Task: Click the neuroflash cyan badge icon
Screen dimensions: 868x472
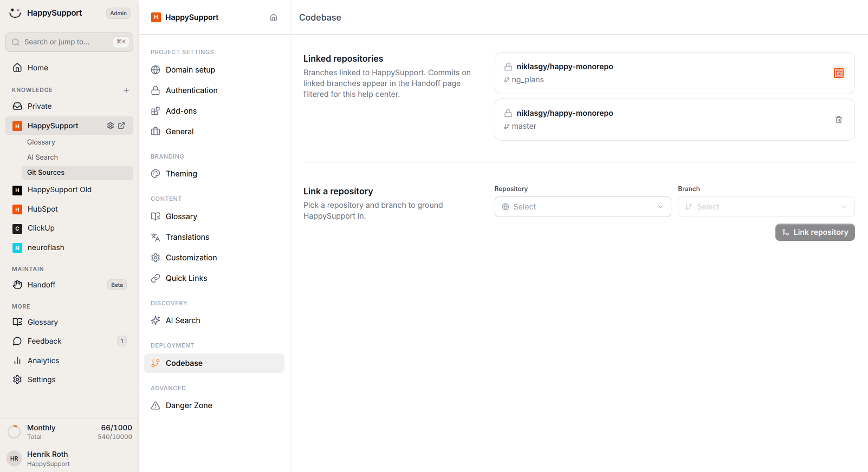Action: tap(17, 248)
